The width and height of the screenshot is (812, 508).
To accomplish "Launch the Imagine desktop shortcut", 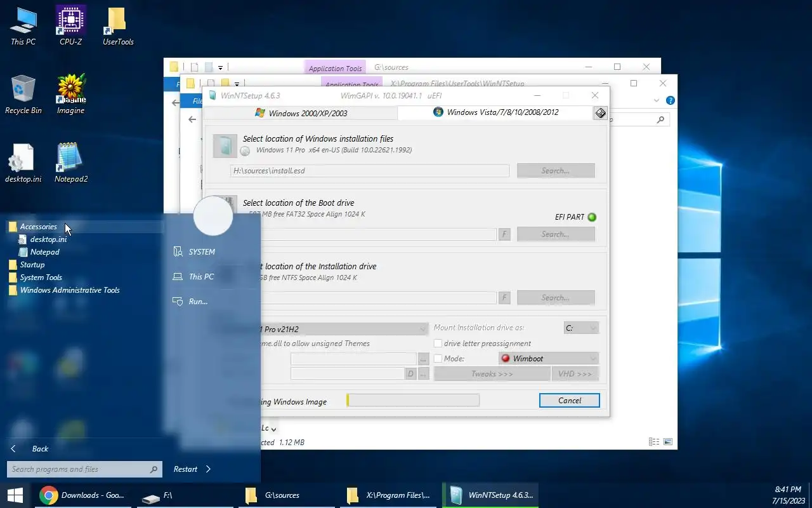I will coord(70,95).
